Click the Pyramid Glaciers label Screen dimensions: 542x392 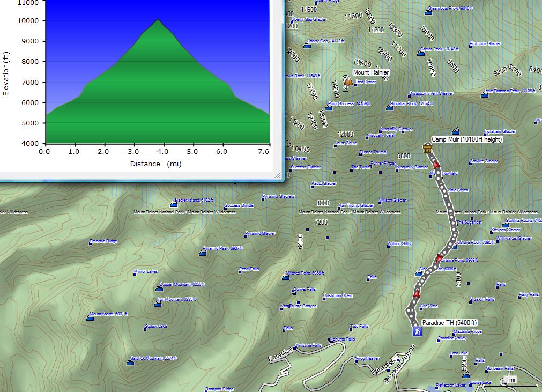(278, 196)
